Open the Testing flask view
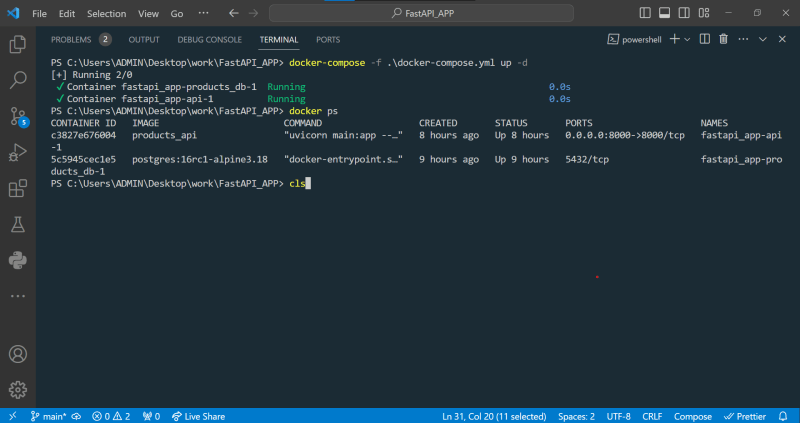The image size is (800, 423). (x=18, y=224)
